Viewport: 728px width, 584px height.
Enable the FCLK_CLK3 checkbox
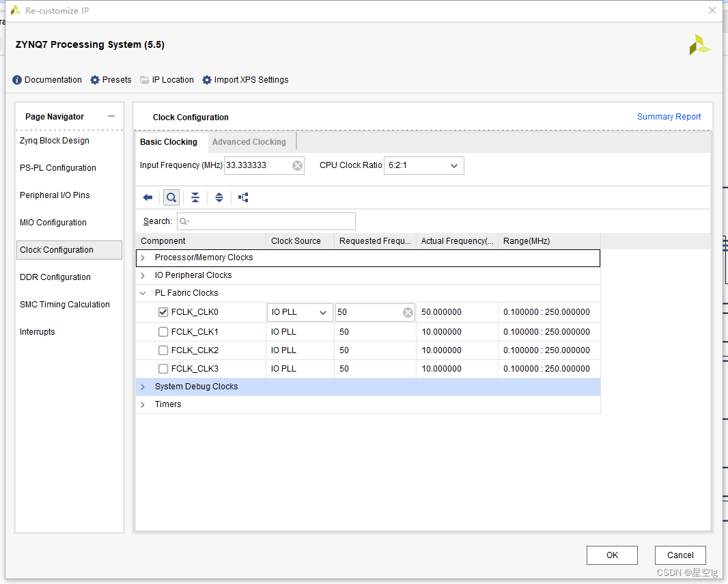pyautogui.click(x=163, y=369)
